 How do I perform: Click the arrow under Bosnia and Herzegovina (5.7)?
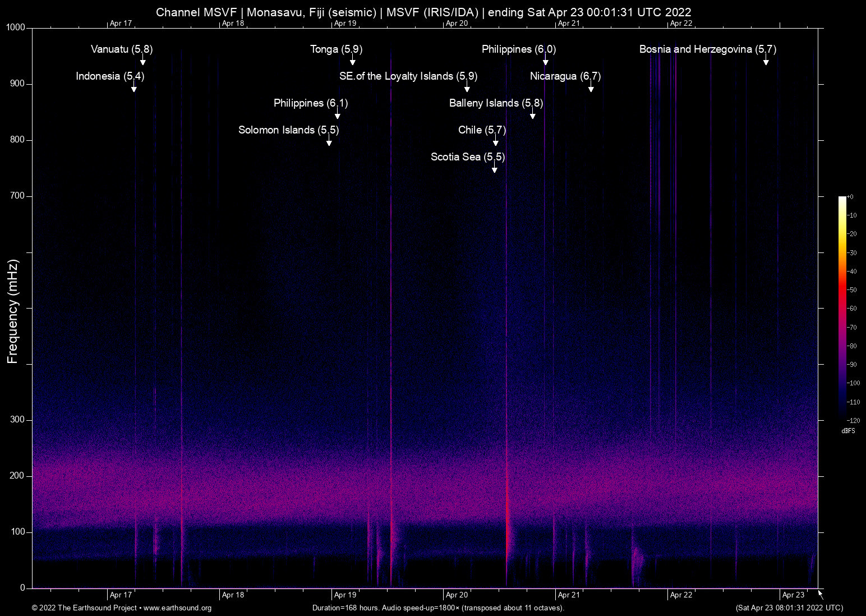pos(766,60)
